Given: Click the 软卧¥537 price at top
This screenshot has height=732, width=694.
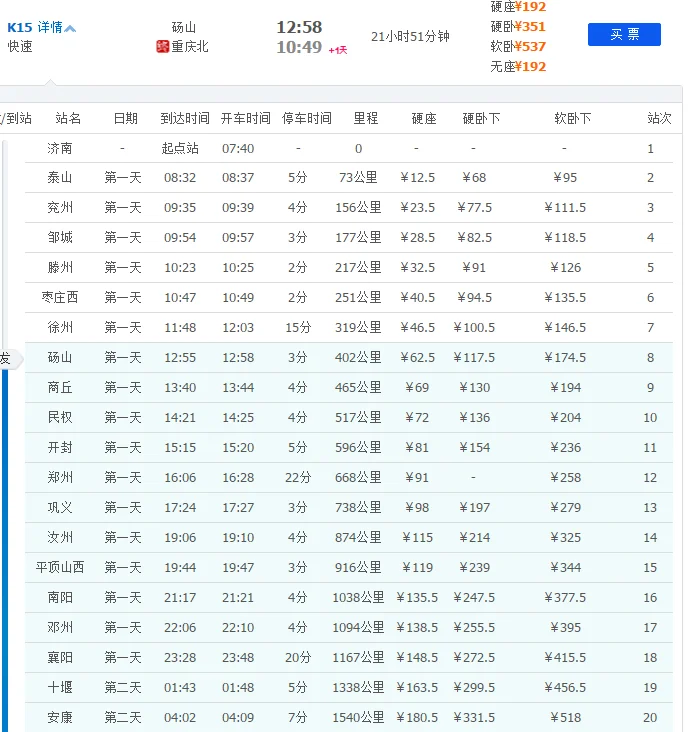Looking at the screenshot, I should click(x=518, y=47).
